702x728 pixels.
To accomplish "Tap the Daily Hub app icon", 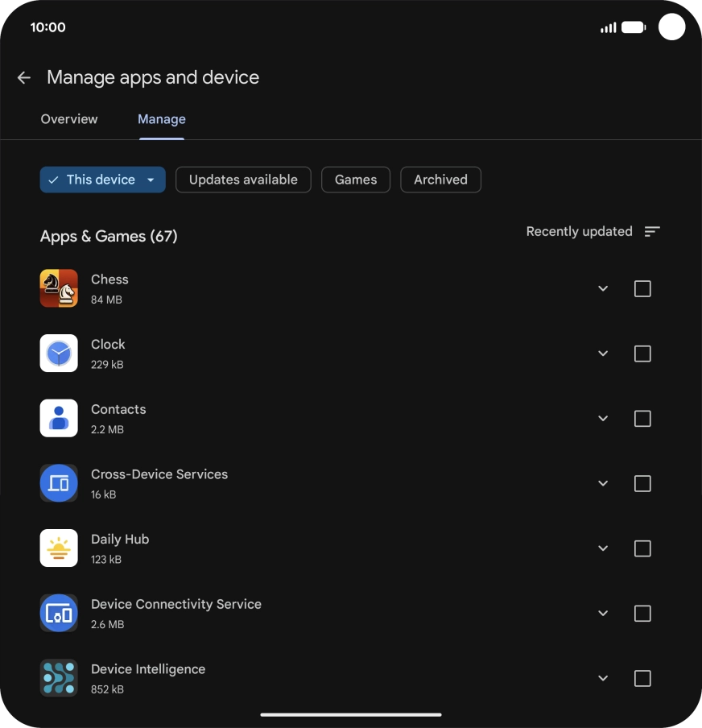I will pos(59,548).
